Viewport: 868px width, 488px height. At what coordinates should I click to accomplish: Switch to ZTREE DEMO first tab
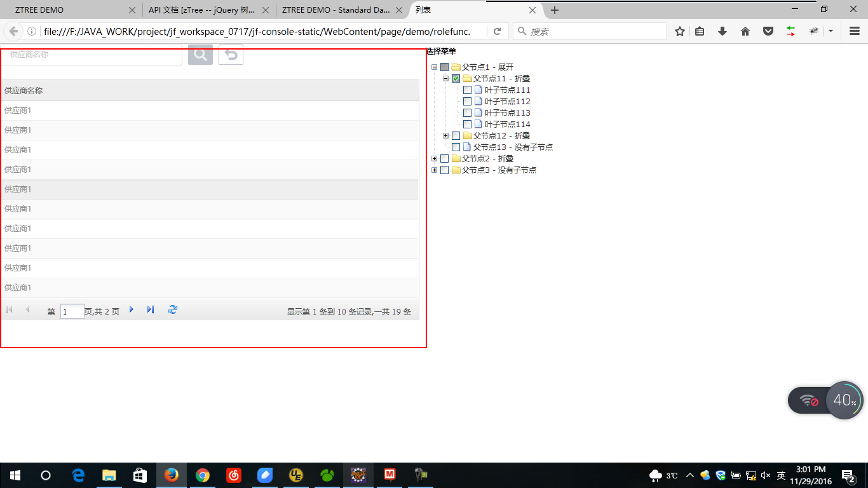point(70,10)
